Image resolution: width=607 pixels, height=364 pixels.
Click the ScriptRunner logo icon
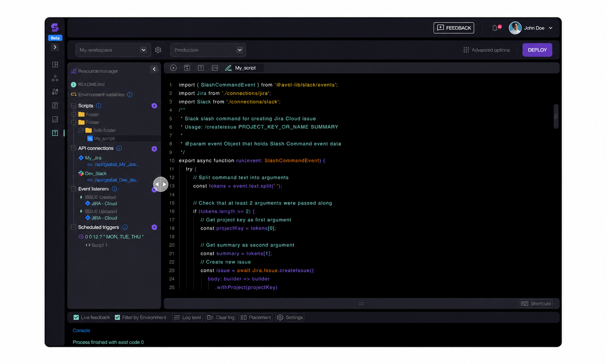[55, 27]
